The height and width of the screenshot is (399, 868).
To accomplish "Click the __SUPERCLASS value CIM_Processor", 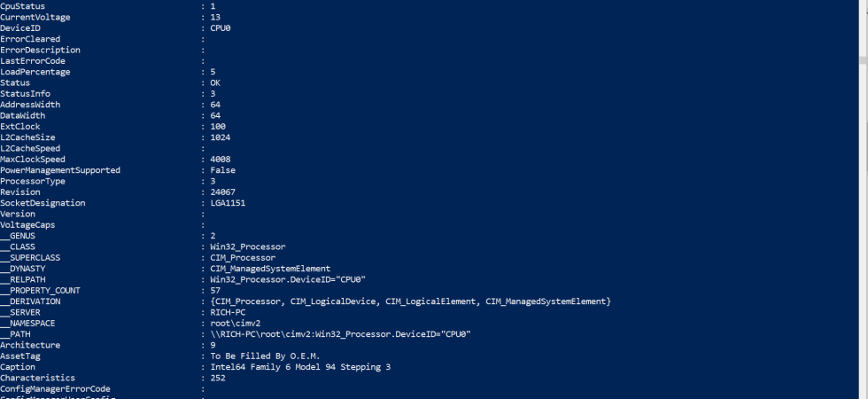I will (243, 258).
